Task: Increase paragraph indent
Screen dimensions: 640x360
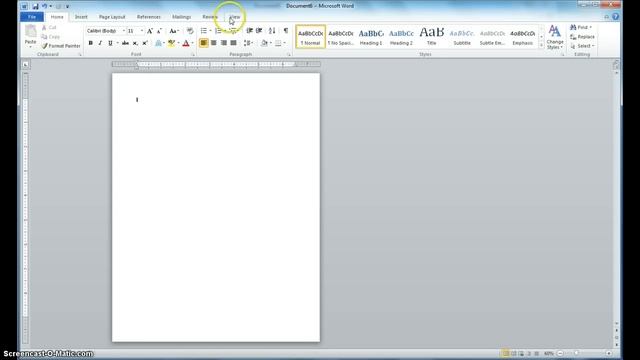Action: point(259,31)
